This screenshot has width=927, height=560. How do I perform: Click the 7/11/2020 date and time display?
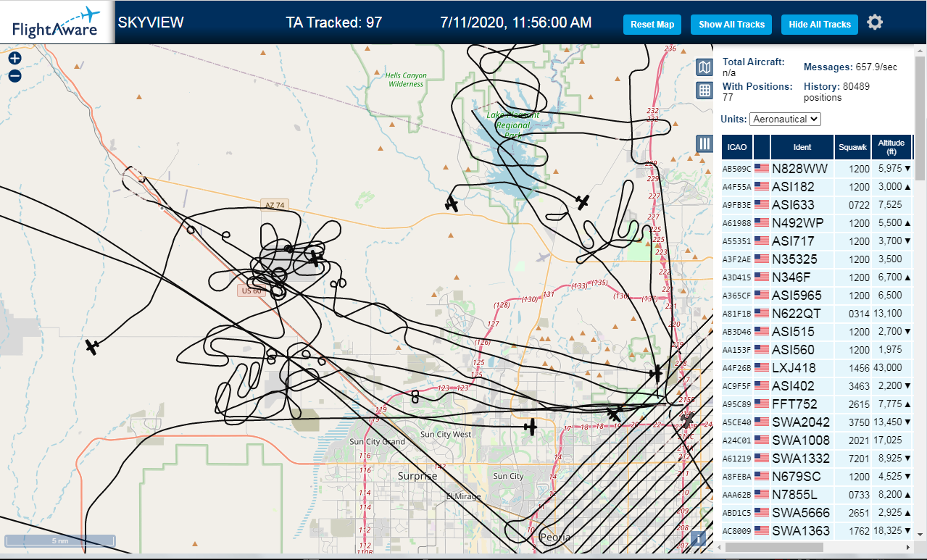(515, 22)
